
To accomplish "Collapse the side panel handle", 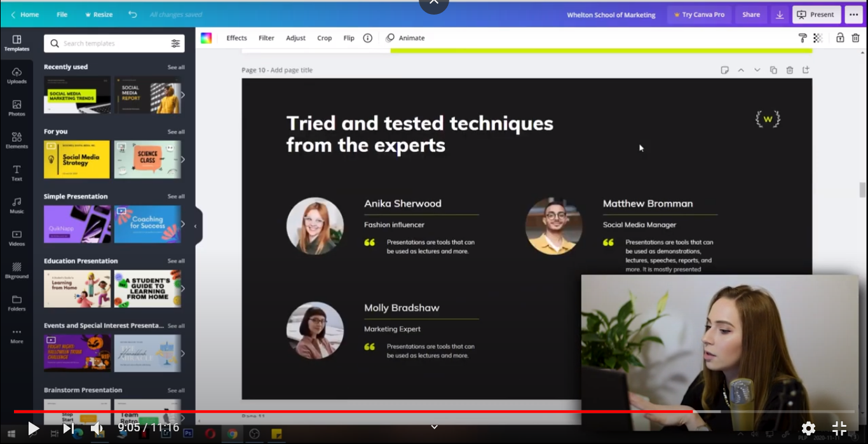I will tap(196, 226).
